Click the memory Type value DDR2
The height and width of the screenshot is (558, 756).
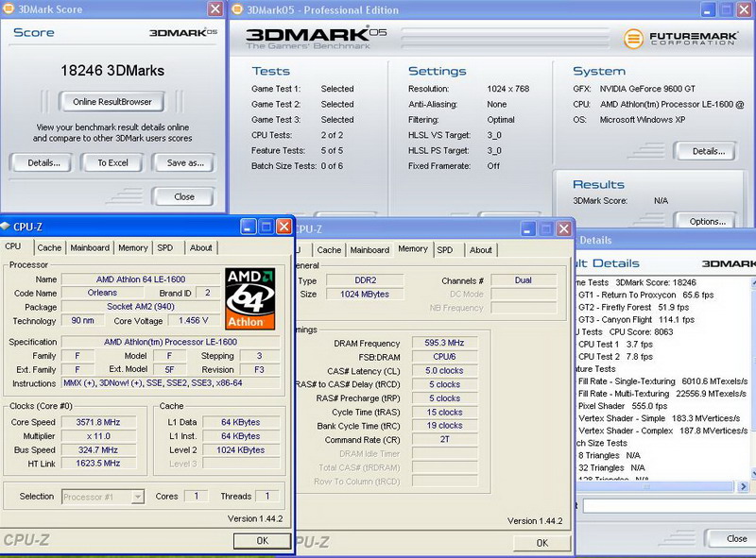pos(365,280)
